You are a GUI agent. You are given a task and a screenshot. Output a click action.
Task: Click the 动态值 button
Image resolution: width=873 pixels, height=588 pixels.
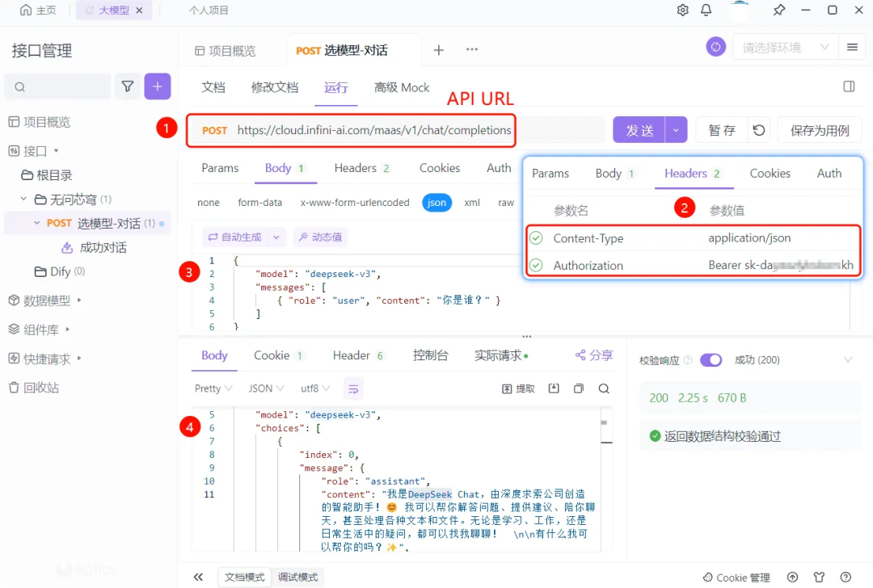coord(320,237)
